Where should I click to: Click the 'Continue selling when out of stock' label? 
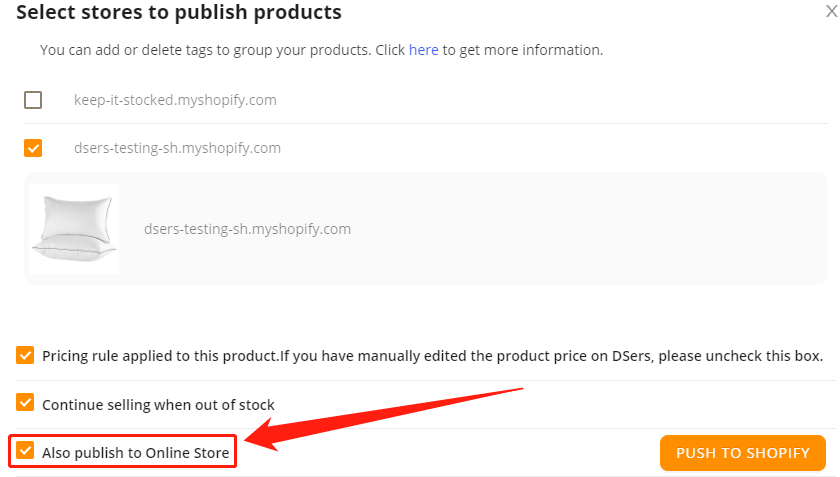click(x=159, y=405)
